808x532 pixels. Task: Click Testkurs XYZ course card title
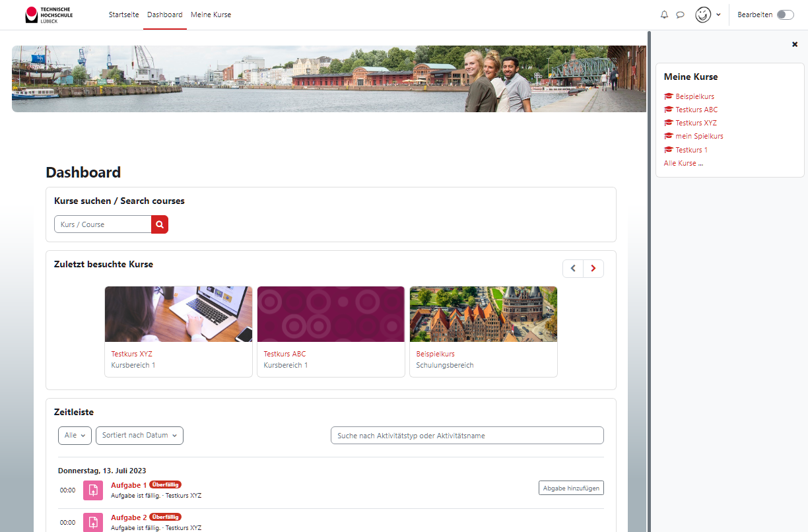131,354
